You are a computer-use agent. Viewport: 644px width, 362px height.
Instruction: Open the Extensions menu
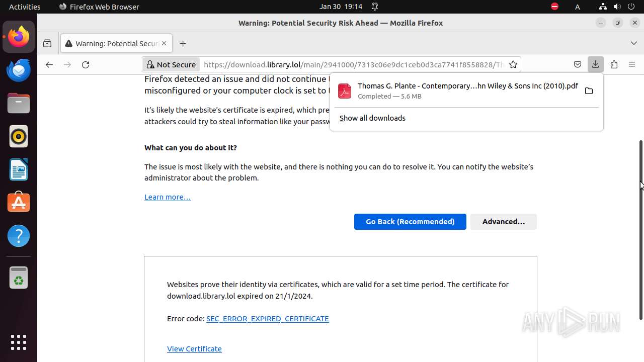tap(614, 64)
